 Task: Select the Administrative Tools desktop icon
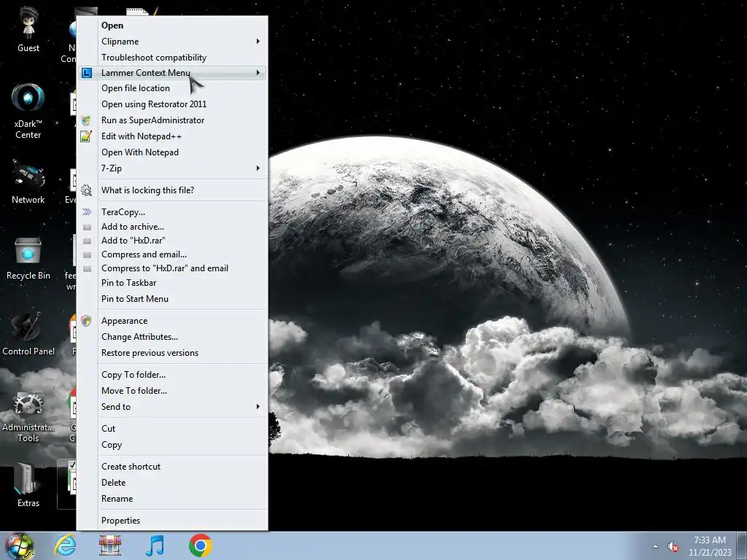pos(28,417)
